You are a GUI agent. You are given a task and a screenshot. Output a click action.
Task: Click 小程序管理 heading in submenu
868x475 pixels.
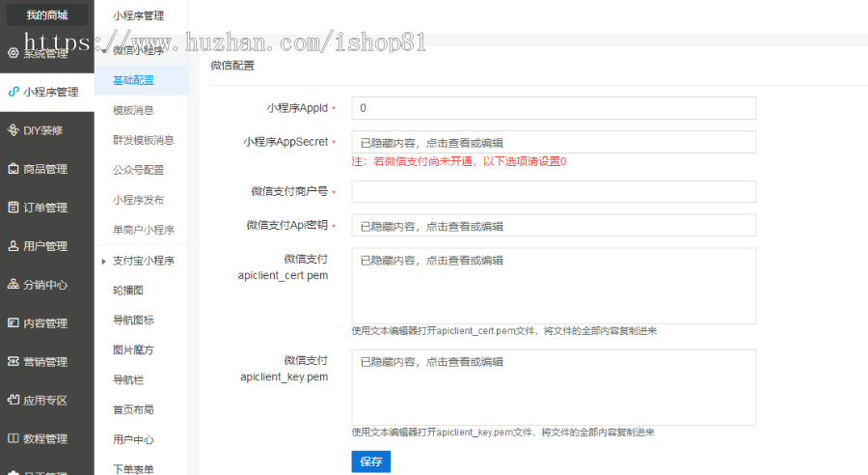(138, 16)
